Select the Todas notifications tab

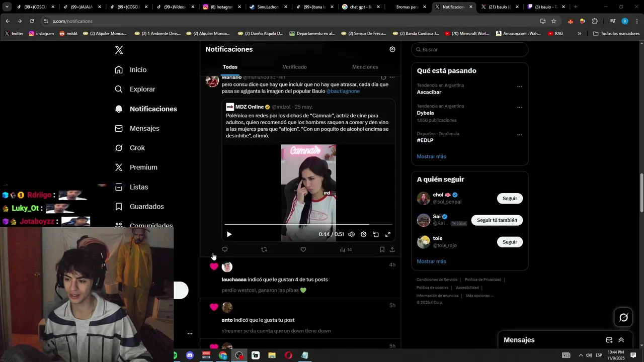click(230, 67)
